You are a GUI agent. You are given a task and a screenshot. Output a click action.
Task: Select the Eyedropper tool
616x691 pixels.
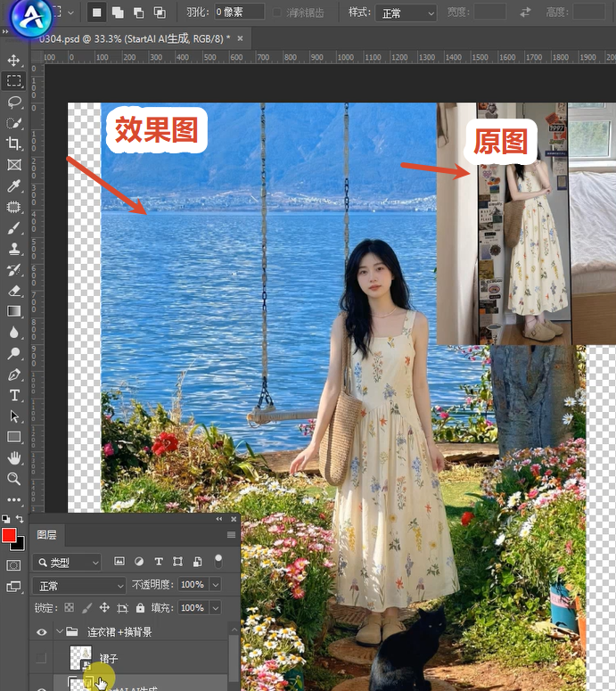coord(13,186)
